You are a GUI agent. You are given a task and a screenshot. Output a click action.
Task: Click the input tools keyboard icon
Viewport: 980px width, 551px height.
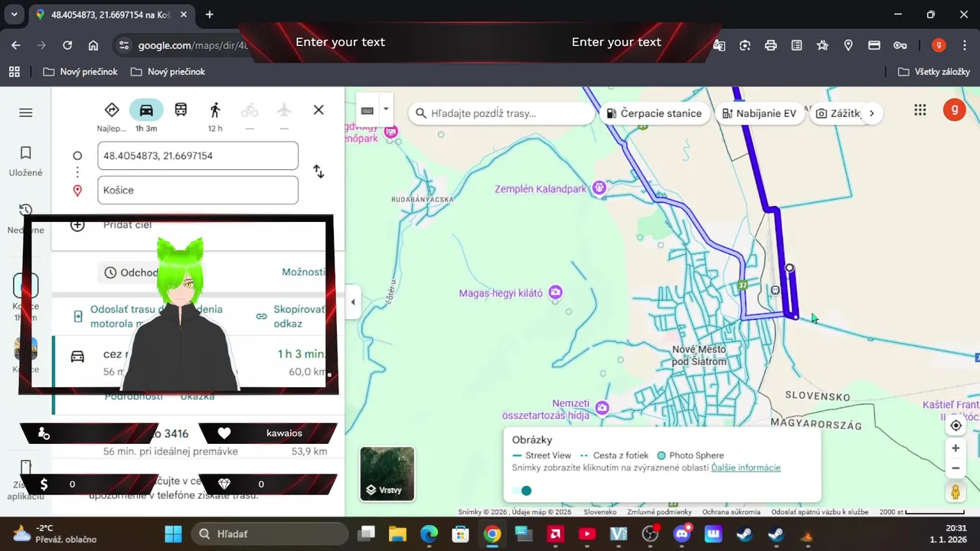(x=367, y=110)
